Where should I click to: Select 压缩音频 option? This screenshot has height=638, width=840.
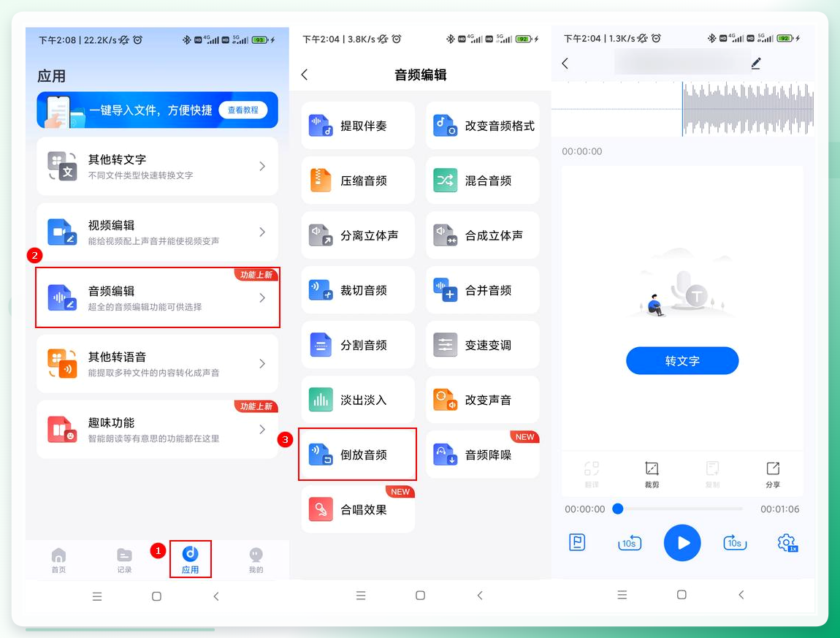coord(358,180)
